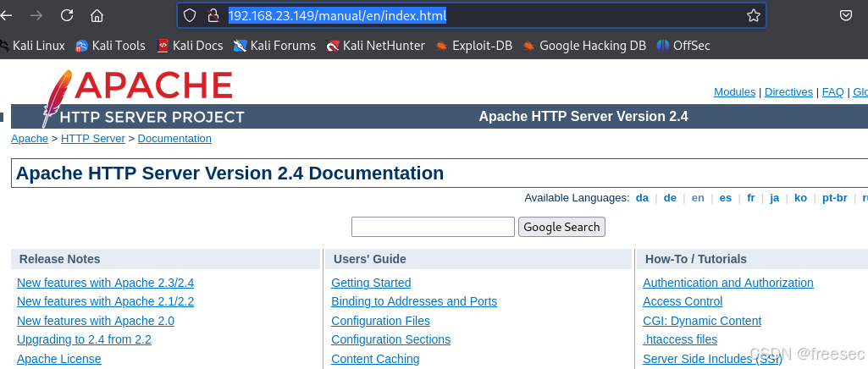868x369 pixels.
Task: Click the Google Search button
Action: click(x=561, y=227)
